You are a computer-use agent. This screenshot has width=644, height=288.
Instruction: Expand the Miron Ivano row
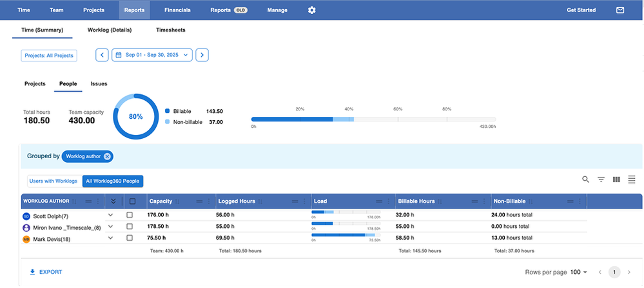point(110,227)
